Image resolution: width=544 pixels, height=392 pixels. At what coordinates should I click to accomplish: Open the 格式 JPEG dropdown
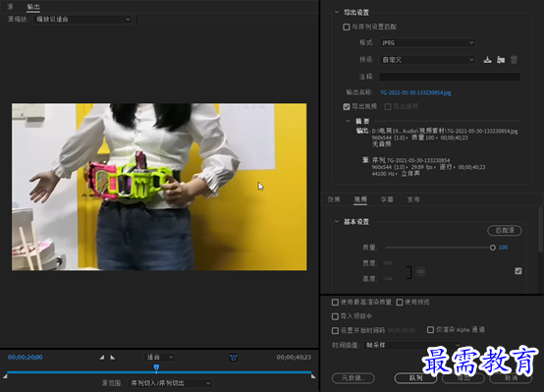pos(427,42)
